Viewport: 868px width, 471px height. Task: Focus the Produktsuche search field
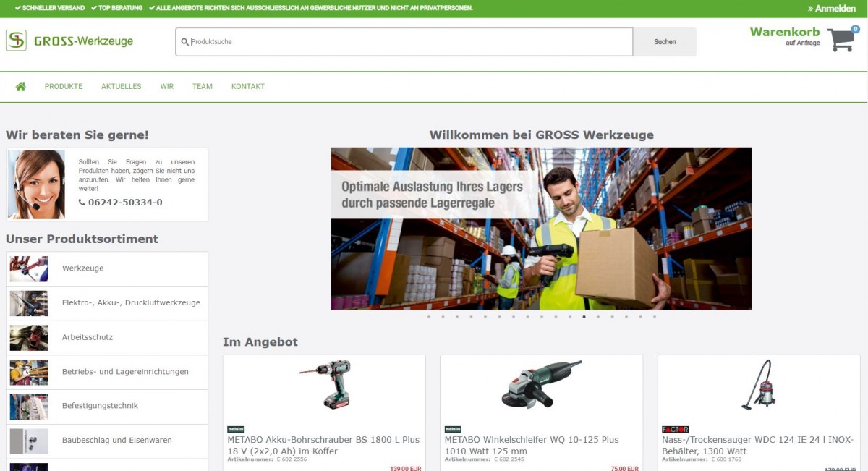coord(405,42)
